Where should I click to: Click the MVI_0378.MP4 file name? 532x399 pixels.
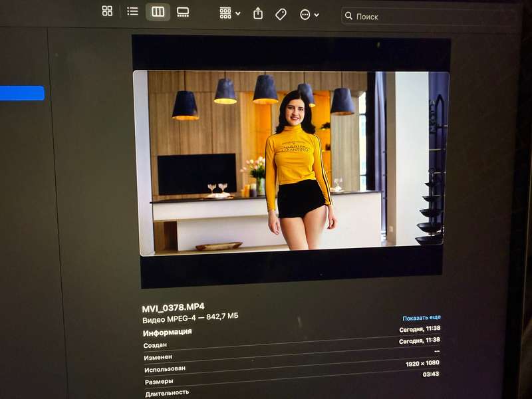(x=173, y=308)
